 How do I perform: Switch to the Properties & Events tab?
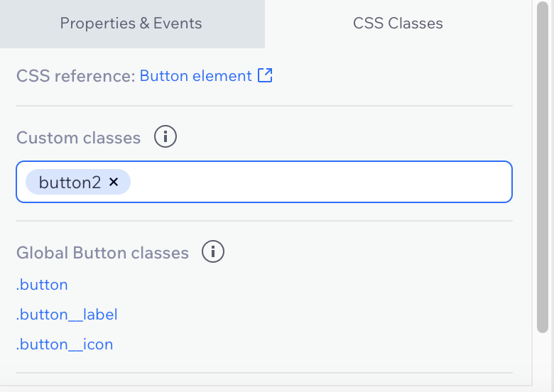tap(132, 23)
